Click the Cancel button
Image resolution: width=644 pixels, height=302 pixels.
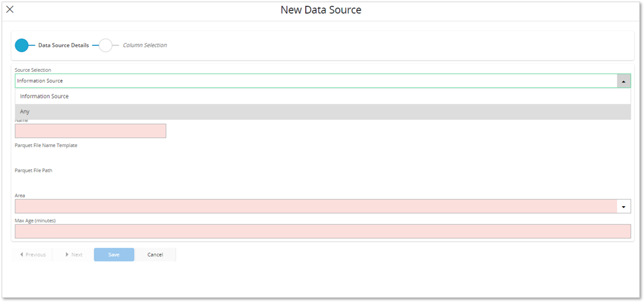tap(155, 254)
